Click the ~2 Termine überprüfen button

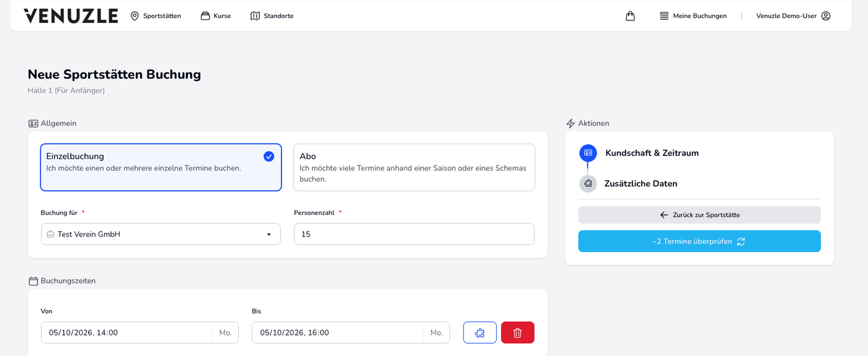coord(699,241)
